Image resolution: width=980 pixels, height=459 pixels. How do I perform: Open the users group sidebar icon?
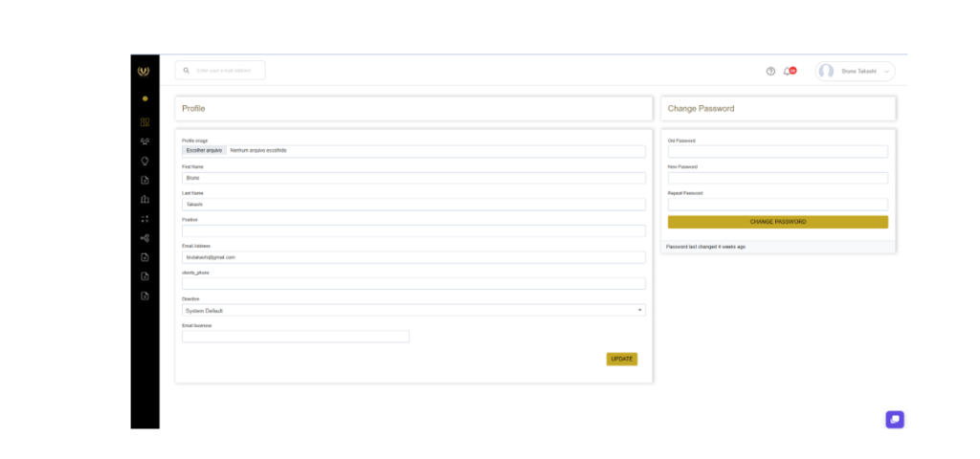(x=145, y=142)
